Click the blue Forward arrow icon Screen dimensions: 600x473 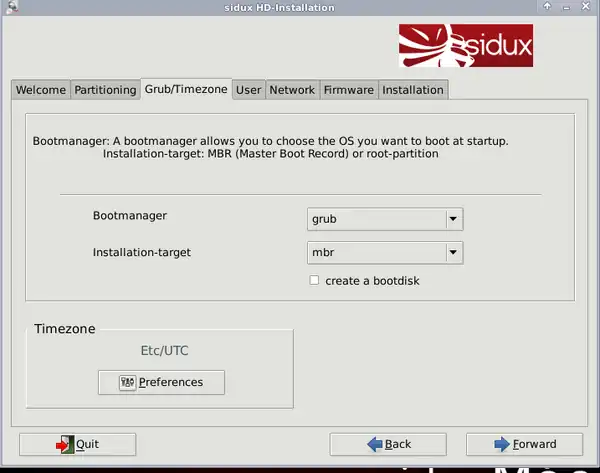[x=501, y=444]
